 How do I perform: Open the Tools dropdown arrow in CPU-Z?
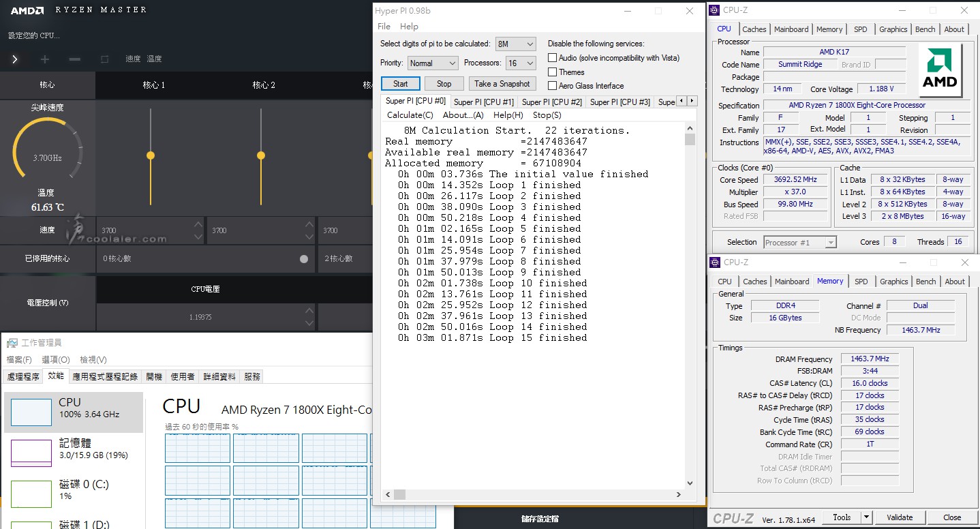point(866,517)
